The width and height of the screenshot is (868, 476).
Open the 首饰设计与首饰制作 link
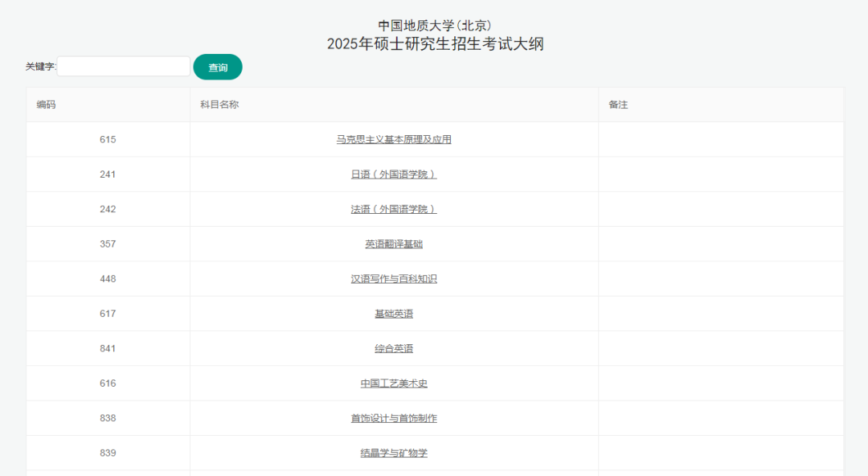pyautogui.click(x=394, y=418)
